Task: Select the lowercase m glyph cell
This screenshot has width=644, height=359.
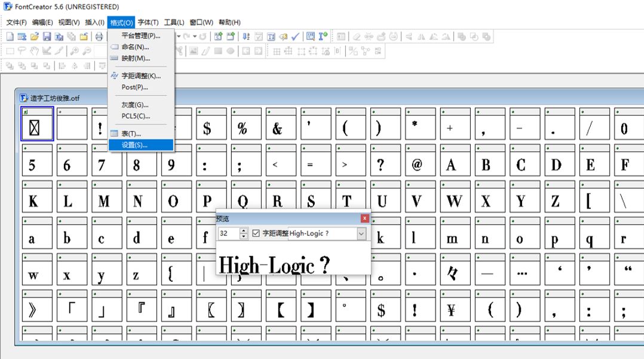Action: 455,233
